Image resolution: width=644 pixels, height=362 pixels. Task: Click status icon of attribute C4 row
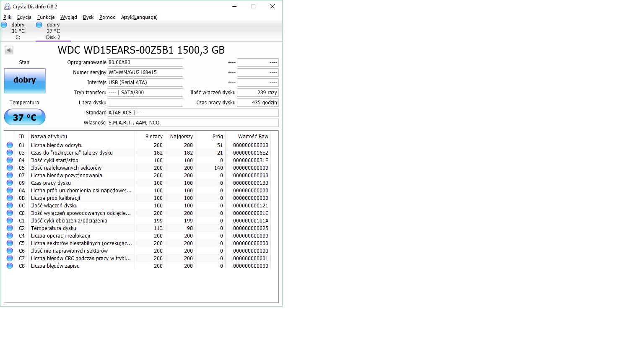[x=10, y=235]
